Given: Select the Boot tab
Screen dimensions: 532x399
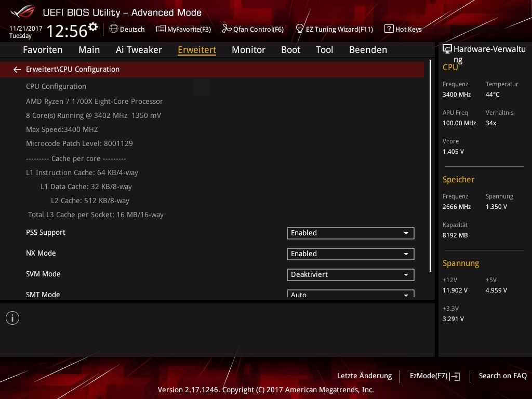Looking at the screenshot, I should tap(290, 50).
